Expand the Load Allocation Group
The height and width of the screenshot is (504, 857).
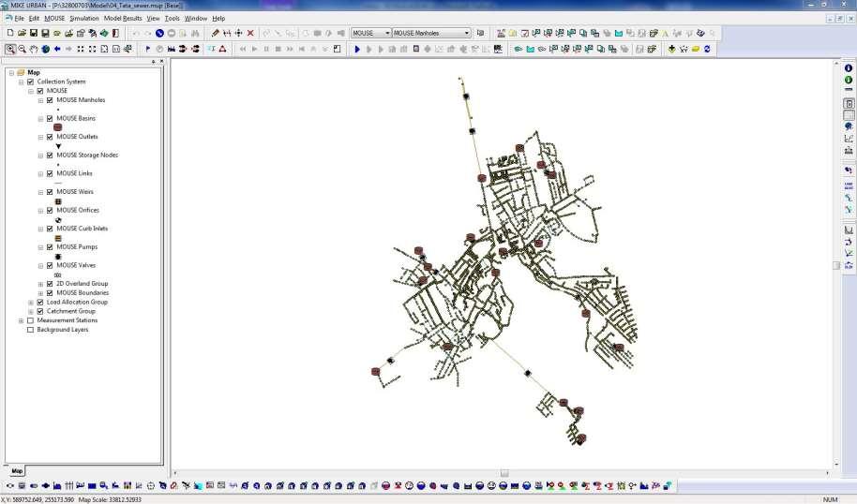coord(31,303)
